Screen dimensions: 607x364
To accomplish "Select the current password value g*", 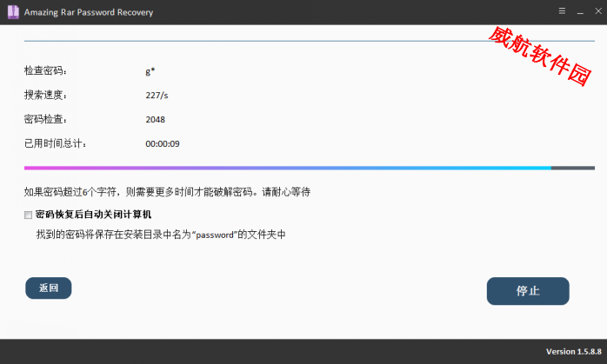I will [x=150, y=71].
